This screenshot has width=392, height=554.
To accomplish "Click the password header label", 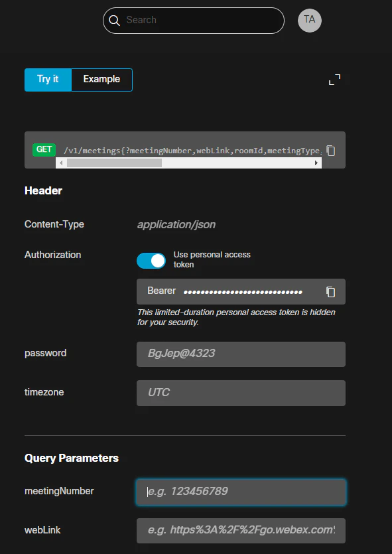I will (45, 354).
